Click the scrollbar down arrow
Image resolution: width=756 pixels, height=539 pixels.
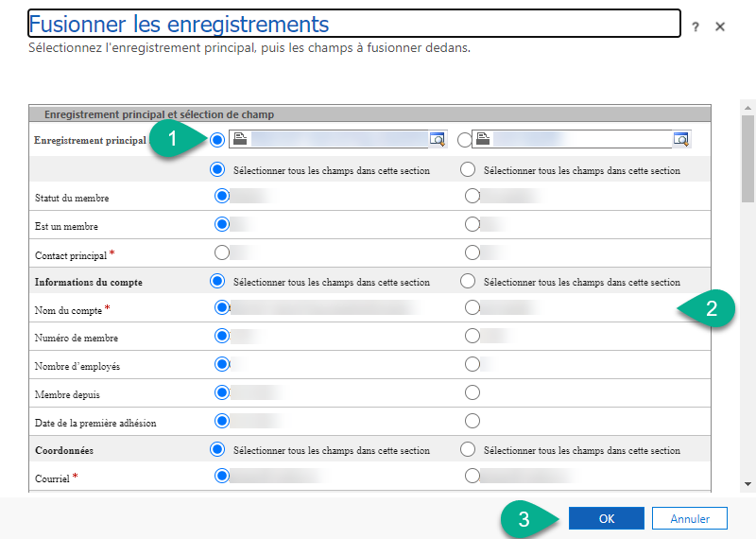point(747,484)
